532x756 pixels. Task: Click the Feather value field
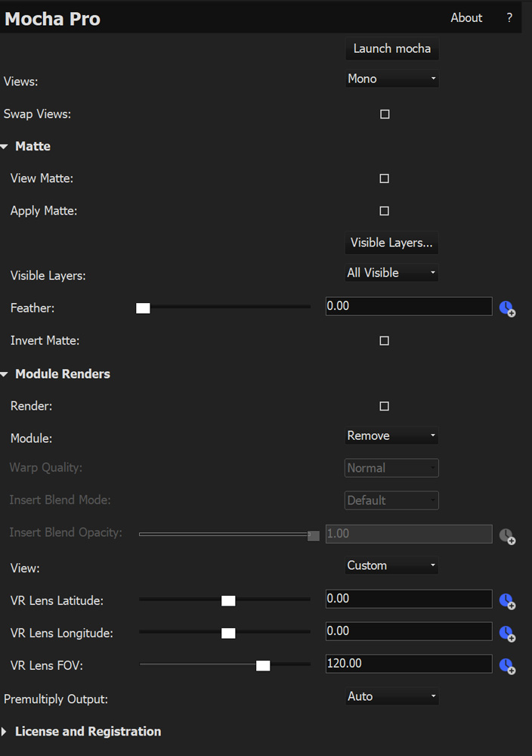coord(409,306)
